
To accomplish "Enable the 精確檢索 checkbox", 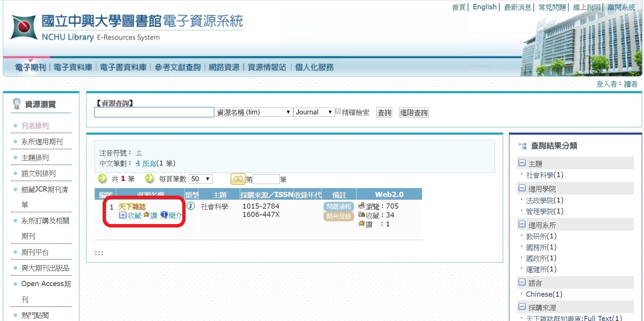I will point(338,111).
